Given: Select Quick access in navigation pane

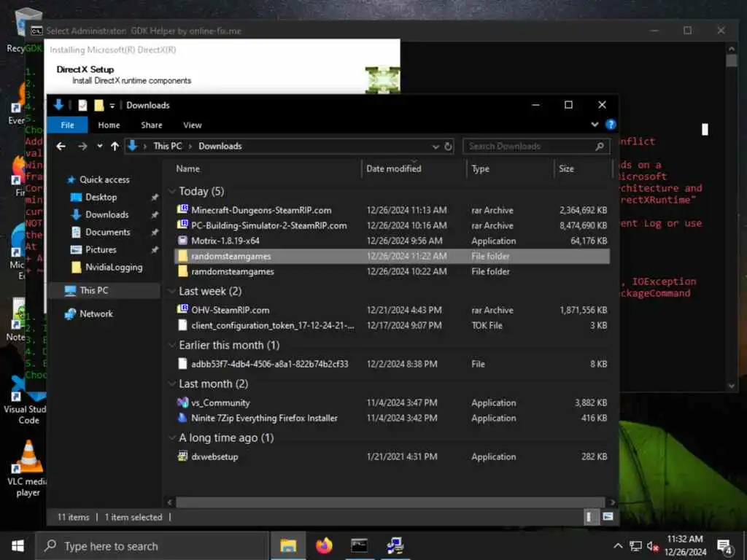Looking at the screenshot, I should pos(104,179).
